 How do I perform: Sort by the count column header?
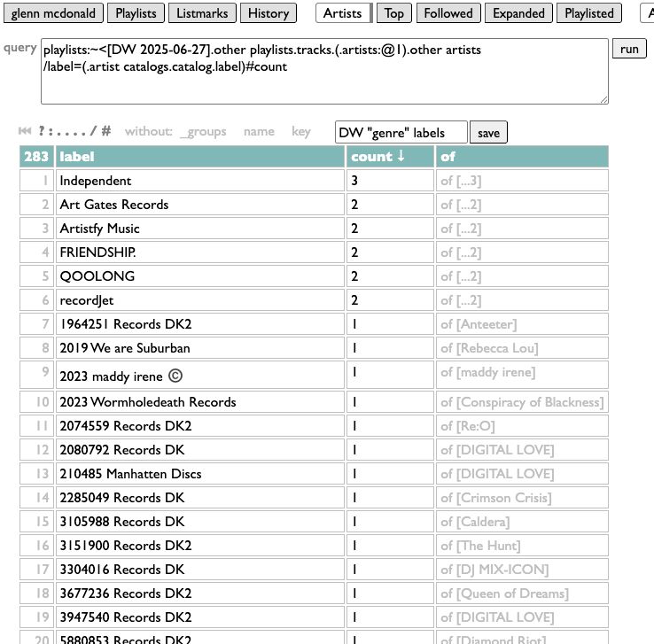390,157
